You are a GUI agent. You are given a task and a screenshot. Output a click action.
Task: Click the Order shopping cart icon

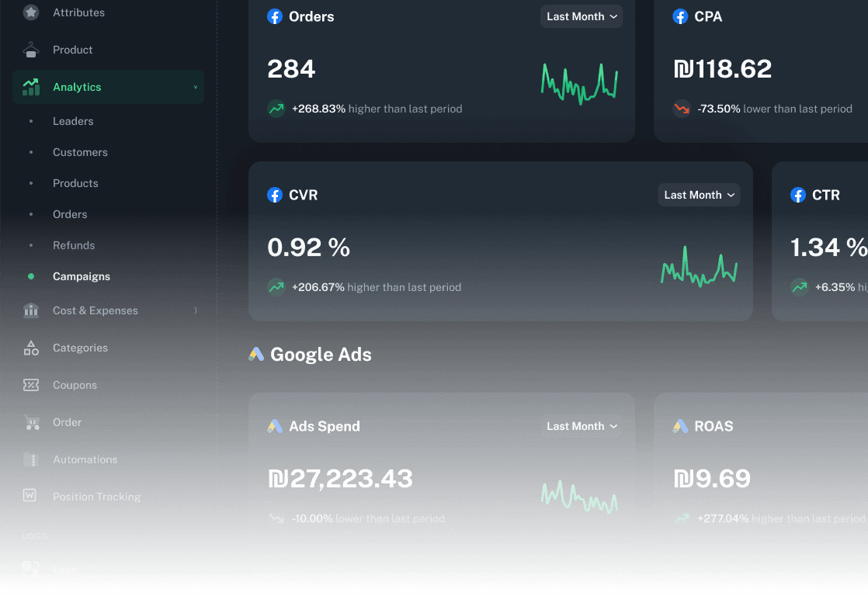[x=32, y=423]
